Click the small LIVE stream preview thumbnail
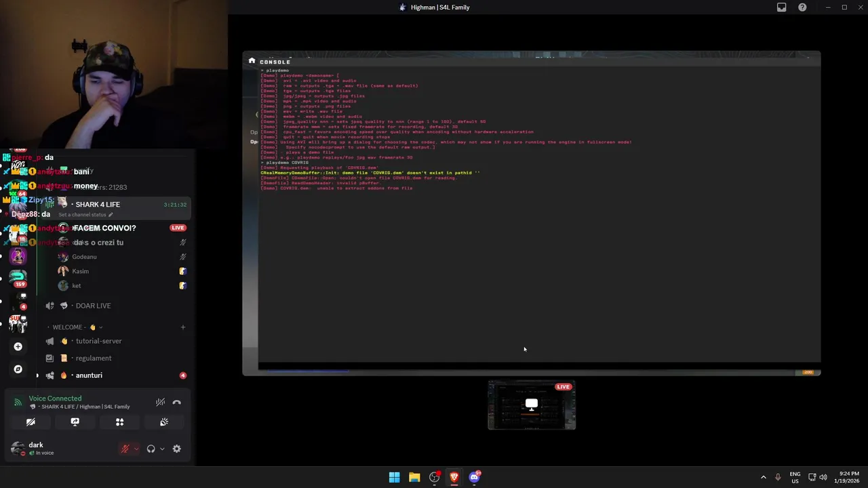Viewport: 868px width, 488px height. click(x=532, y=405)
